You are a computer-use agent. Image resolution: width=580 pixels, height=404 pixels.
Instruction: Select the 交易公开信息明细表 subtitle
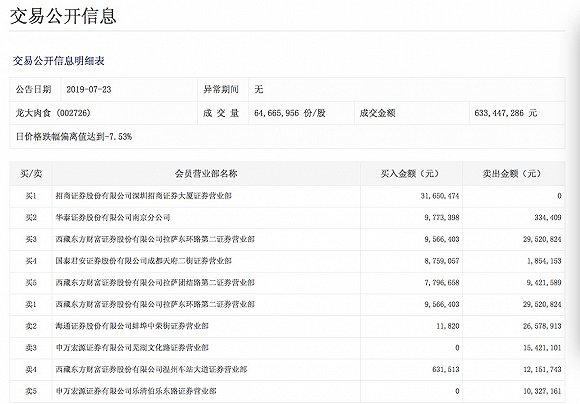point(59,61)
